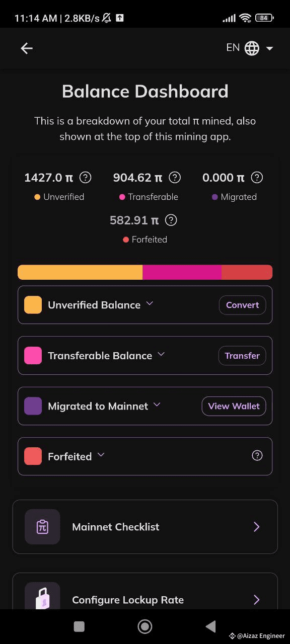290x644 pixels.
Task: Tap question mark in Forfeited row
Action: [257, 455]
